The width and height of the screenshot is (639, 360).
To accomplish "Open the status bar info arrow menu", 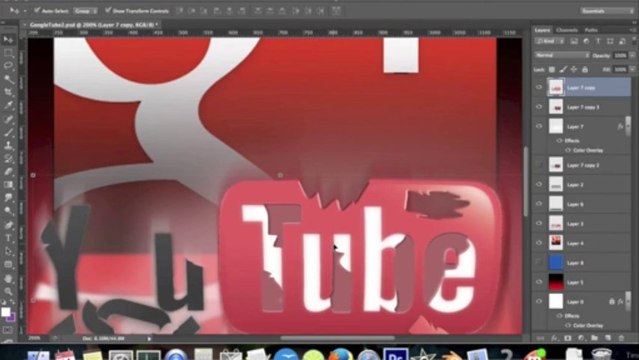I will pyautogui.click(x=149, y=338).
